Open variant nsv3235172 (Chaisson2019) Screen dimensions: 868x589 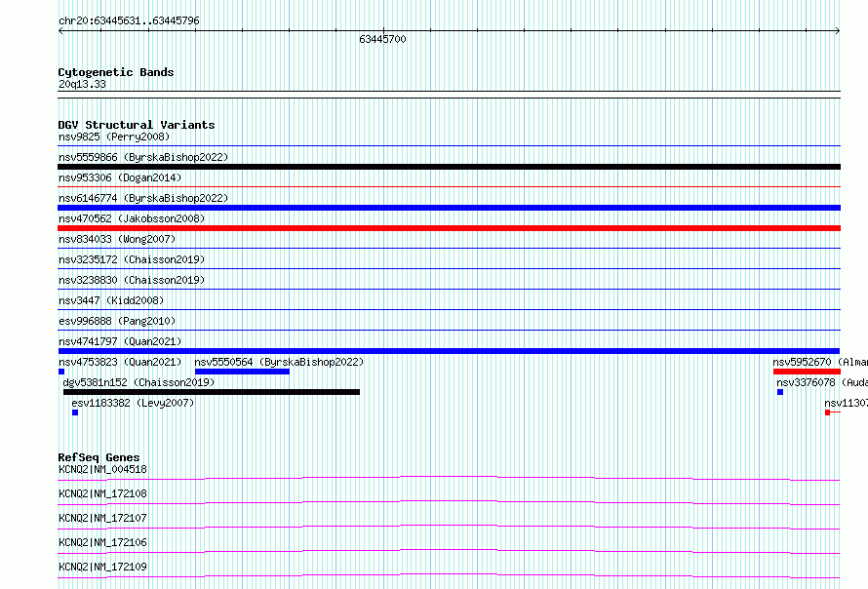click(132, 259)
